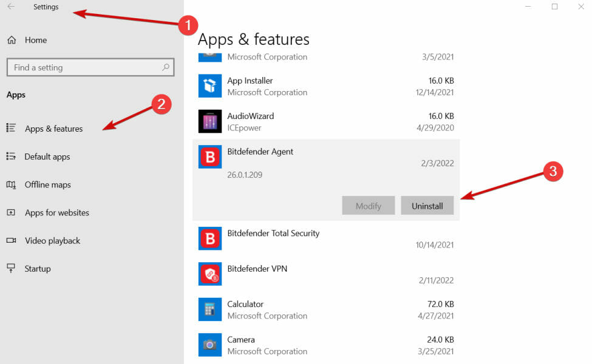Click the Bitdefender Agent red icon
This screenshot has width=592, height=364.
pos(210,157)
